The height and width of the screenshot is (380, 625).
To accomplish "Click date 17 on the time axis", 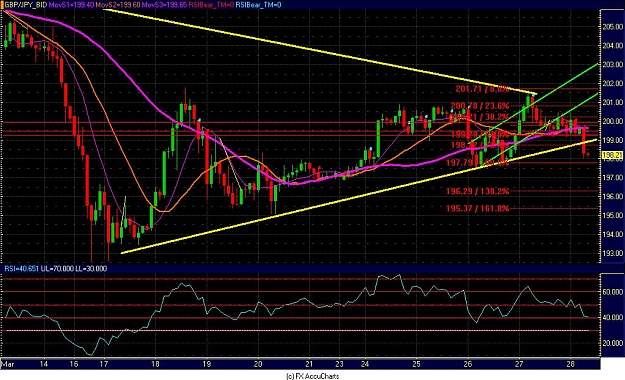I will 104,364.
